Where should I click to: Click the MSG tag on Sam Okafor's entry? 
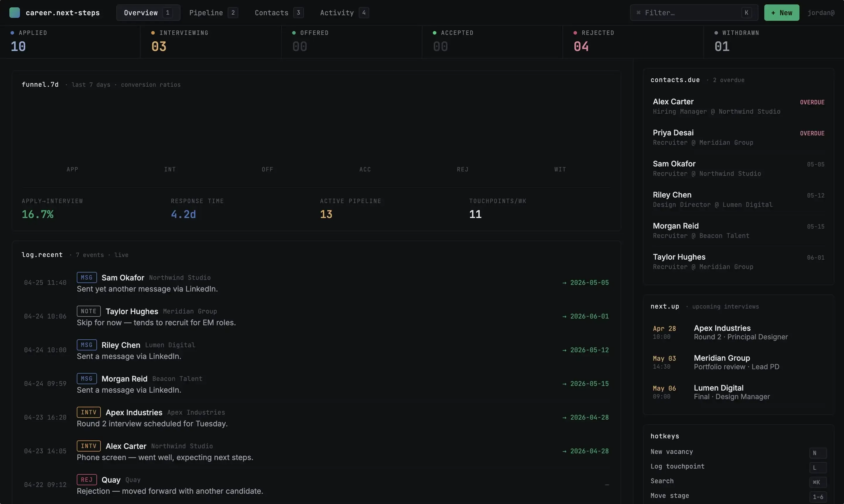(x=87, y=277)
